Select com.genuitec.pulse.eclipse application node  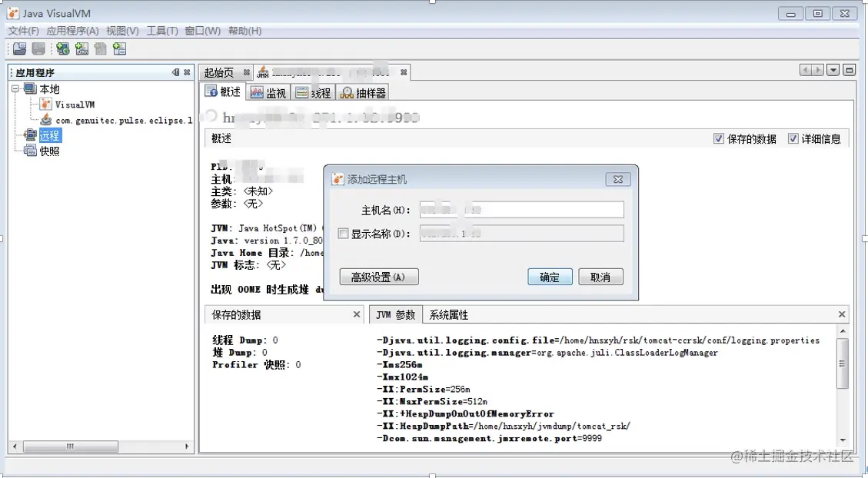point(124,120)
